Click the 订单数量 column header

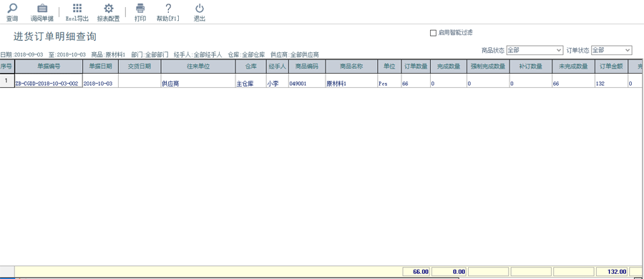(416, 67)
